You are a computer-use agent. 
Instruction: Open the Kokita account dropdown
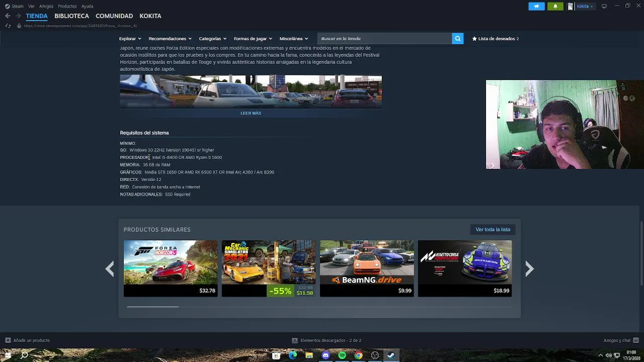point(585,6)
